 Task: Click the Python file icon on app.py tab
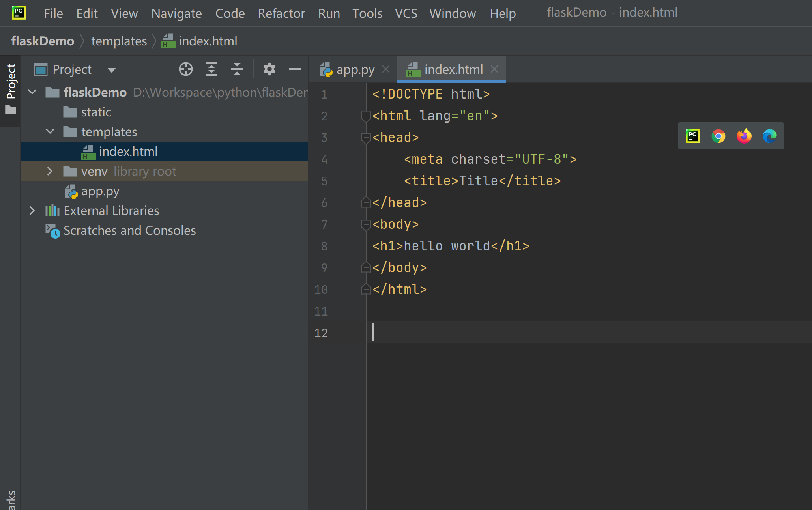pos(326,70)
